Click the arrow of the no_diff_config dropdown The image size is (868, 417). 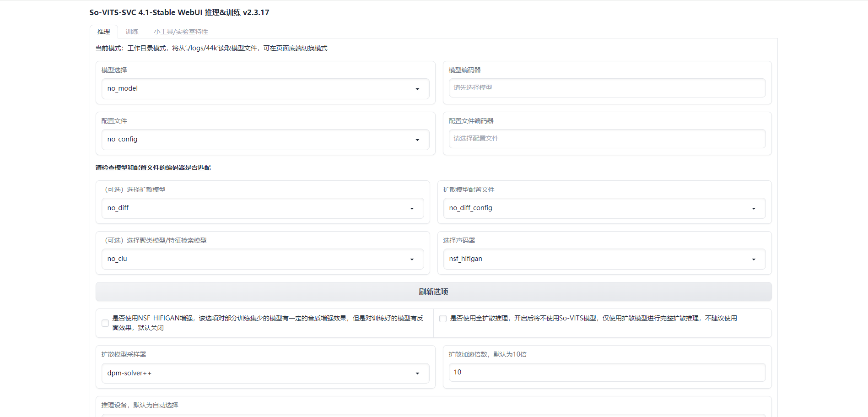pyautogui.click(x=754, y=209)
